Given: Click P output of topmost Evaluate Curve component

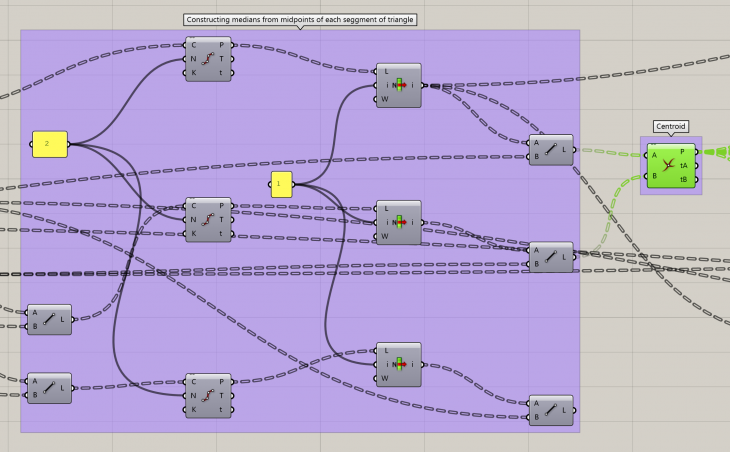Looking at the screenshot, I should (221, 45).
